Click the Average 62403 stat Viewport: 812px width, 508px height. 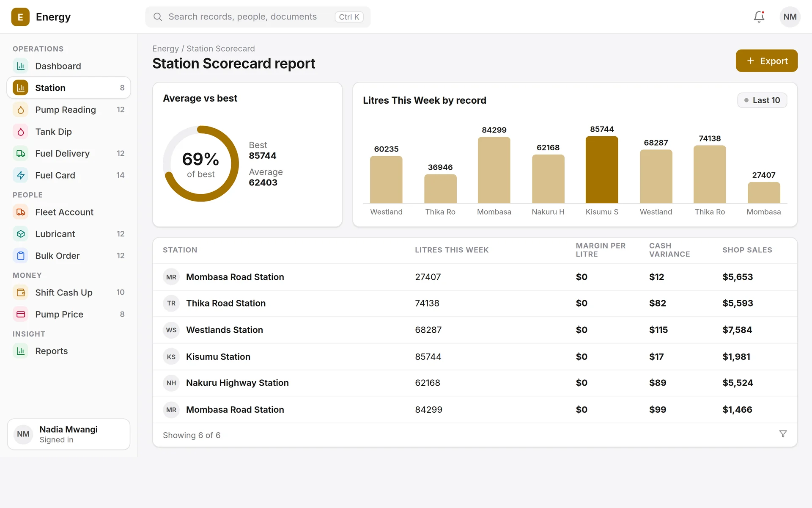point(266,177)
